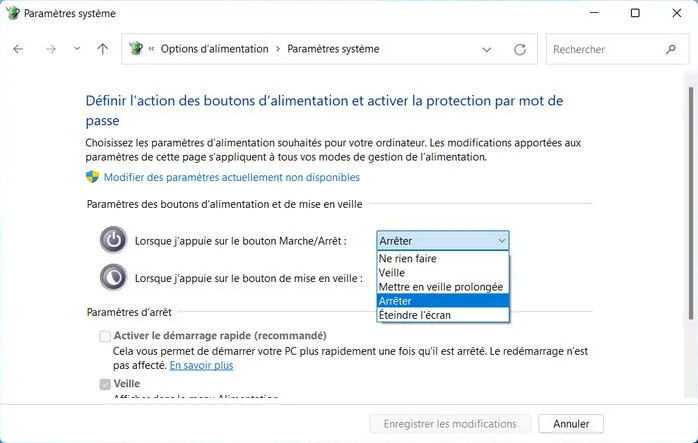
Task: Click the sleep button icon
Action: [x=114, y=277]
